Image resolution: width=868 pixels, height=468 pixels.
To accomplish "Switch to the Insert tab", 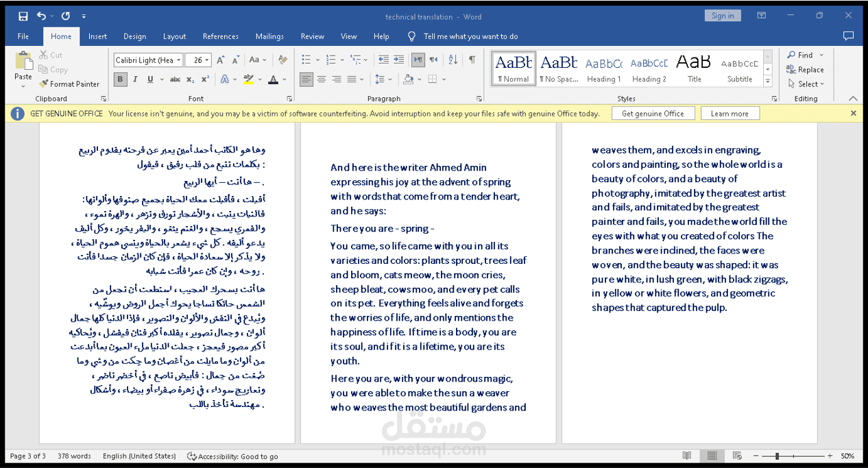I will (x=98, y=36).
